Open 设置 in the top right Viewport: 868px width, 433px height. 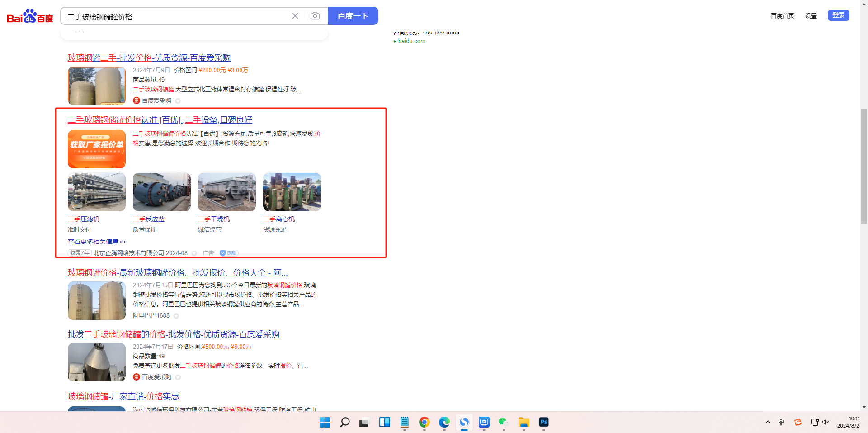[x=811, y=16]
